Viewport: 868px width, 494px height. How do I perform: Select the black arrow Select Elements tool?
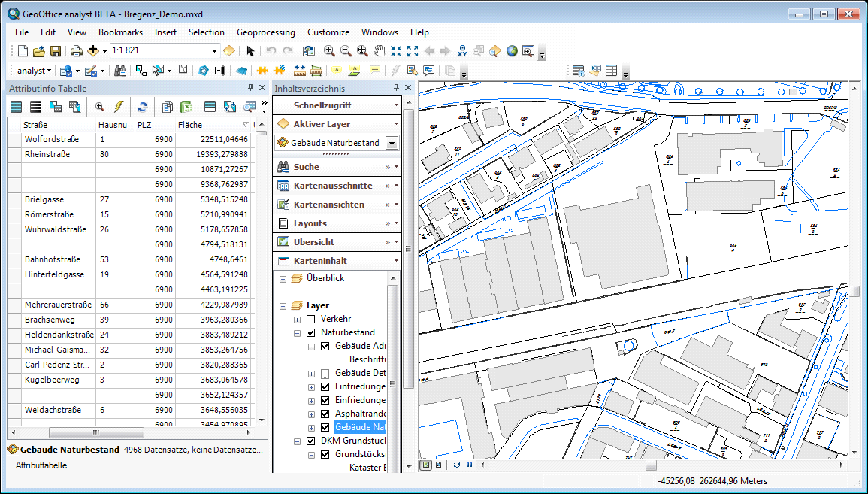click(x=250, y=51)
